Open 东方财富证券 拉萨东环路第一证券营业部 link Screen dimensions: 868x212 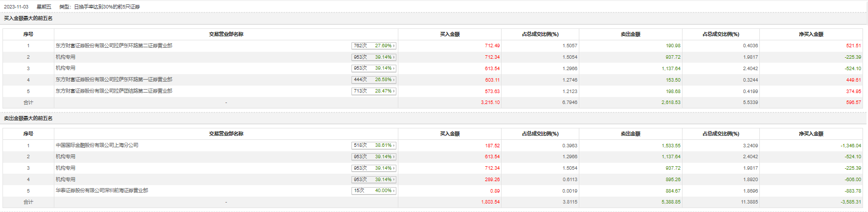[x=114, y=80]
